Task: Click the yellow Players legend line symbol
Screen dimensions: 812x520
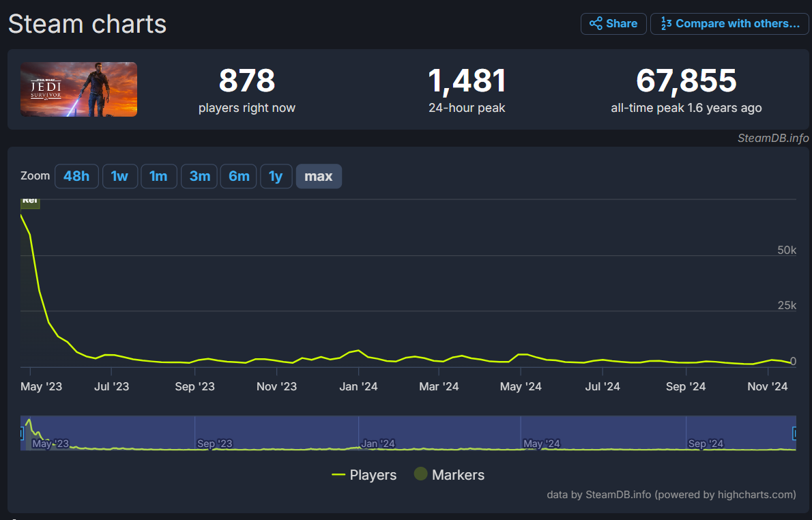Action: coord(338,475)
